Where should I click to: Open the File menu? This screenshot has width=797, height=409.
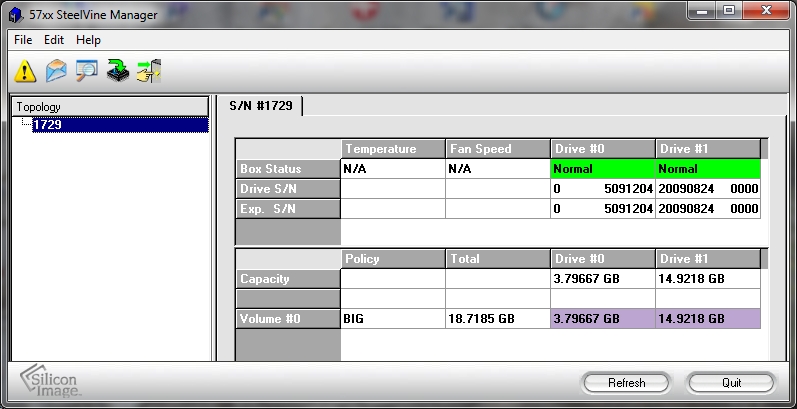click(23, 40)
